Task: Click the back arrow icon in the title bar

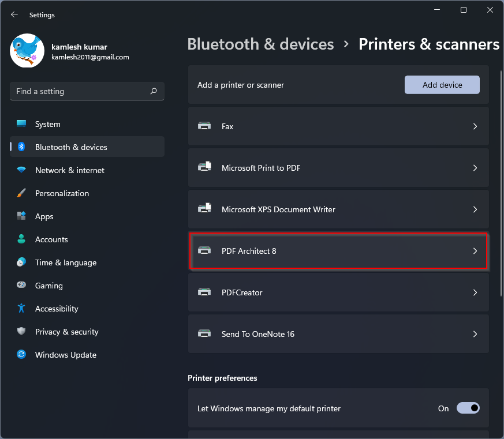Action: 14,14
